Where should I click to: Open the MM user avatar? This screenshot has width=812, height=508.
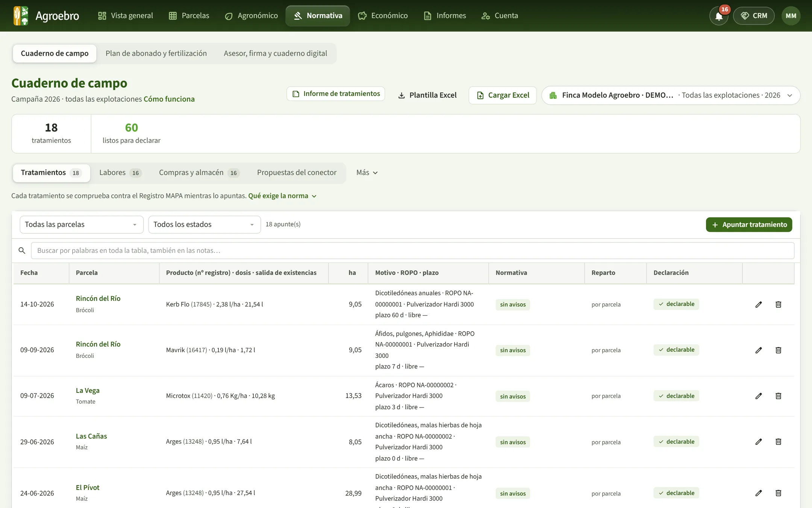791,16
